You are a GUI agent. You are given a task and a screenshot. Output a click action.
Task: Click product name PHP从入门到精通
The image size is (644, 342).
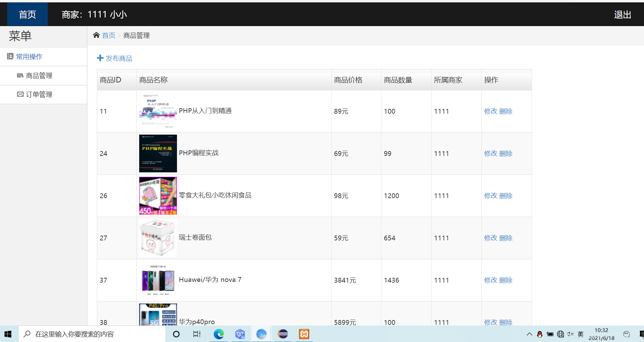205,111
